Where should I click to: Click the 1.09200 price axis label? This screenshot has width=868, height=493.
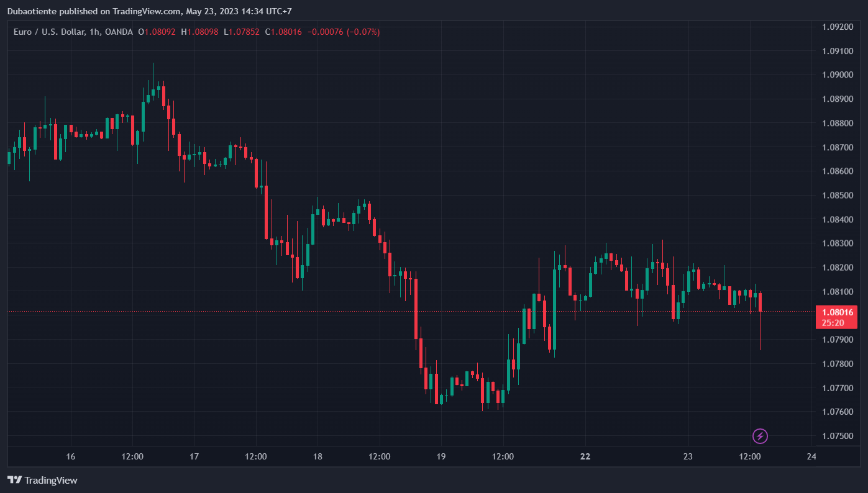click(x=836, y=27)
